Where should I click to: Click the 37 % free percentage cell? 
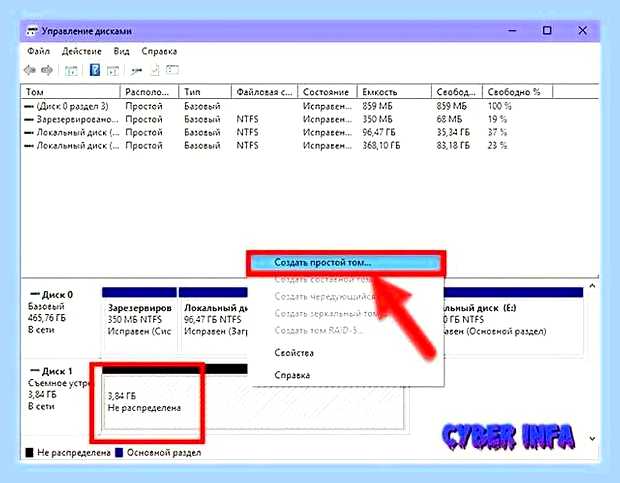pos(497,132)
